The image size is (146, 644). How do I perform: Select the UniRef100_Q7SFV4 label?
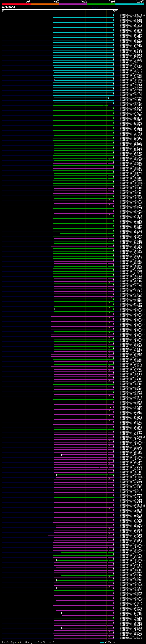click(131, 208)
